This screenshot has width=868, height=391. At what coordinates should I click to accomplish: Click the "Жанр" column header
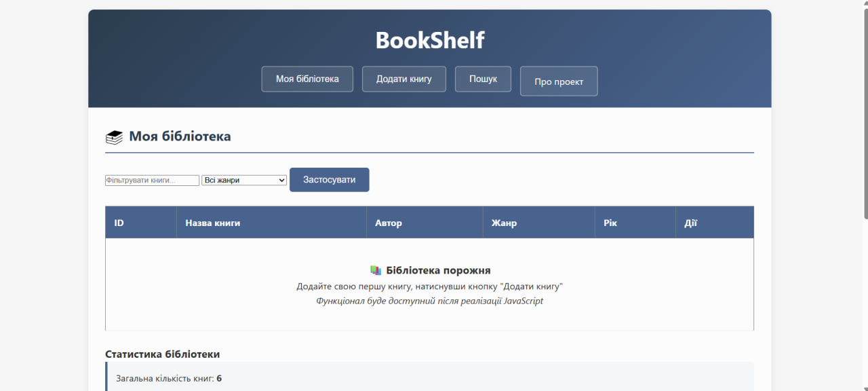pos(504,222)
